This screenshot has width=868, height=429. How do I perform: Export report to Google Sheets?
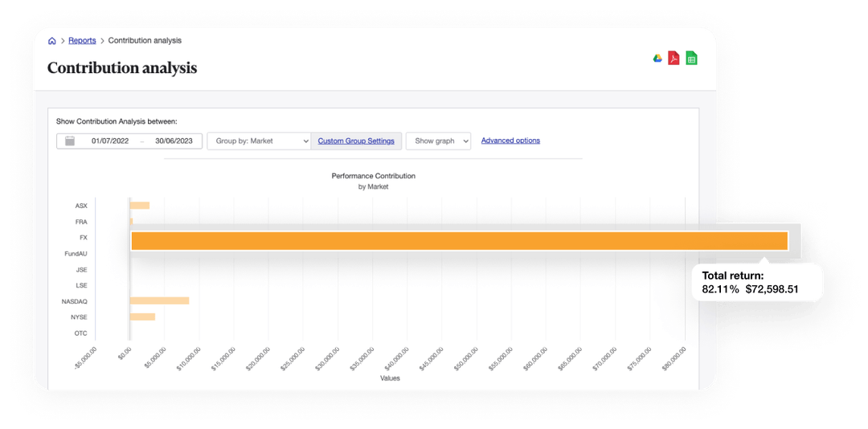[x=691, y=58]
